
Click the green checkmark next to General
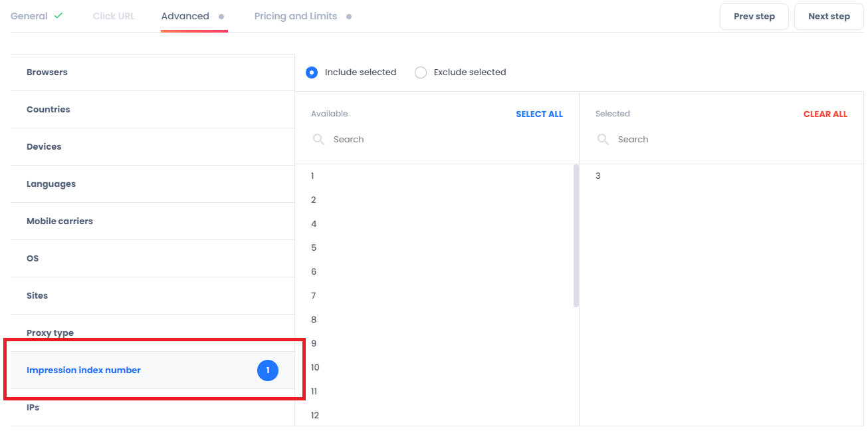[58, 15]
